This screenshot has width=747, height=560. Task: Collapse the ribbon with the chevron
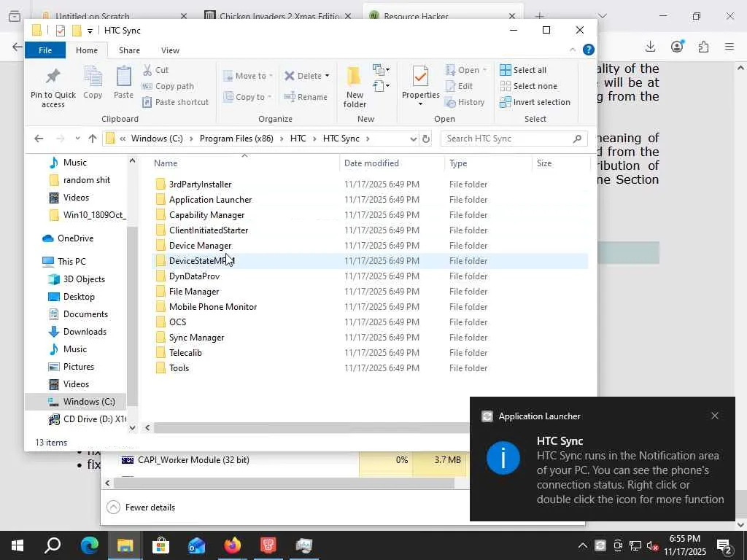573,50
